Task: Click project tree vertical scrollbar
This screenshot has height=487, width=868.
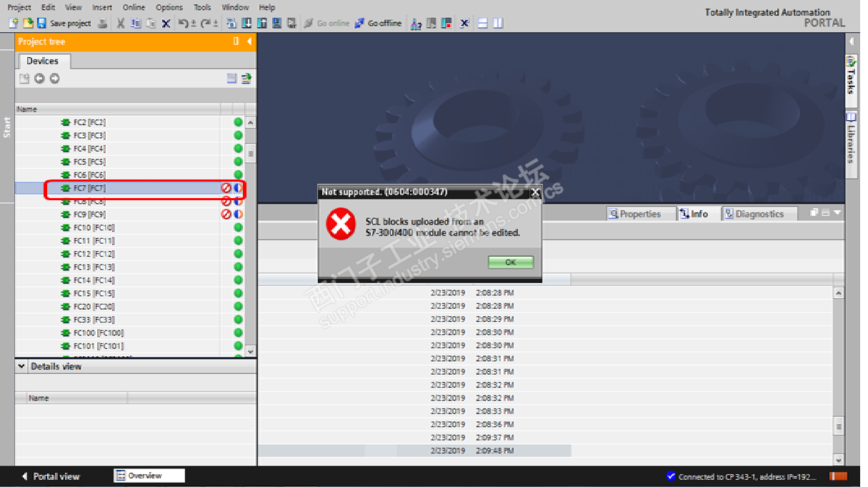Action: [250, 236]
